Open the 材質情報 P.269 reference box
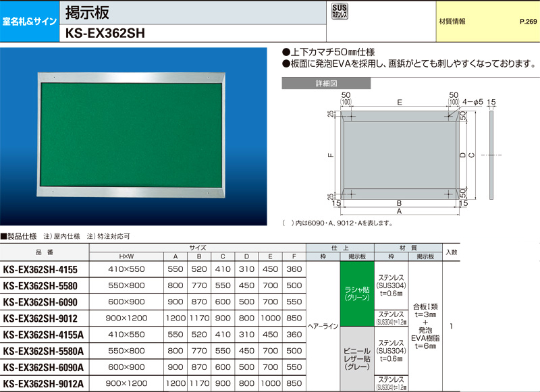The image size is (540, 392). point(488,22)
